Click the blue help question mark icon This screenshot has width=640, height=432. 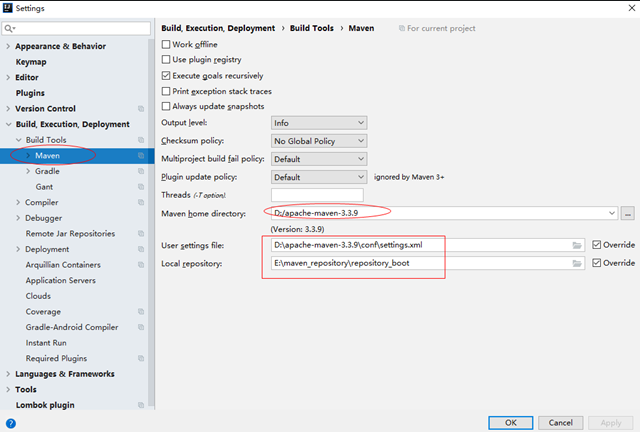[11, 423]
